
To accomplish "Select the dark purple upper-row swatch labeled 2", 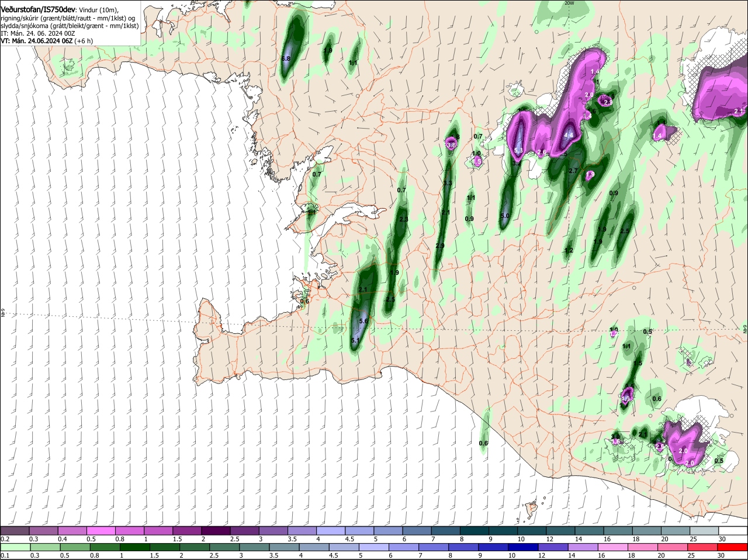I will tap(216, 531).
